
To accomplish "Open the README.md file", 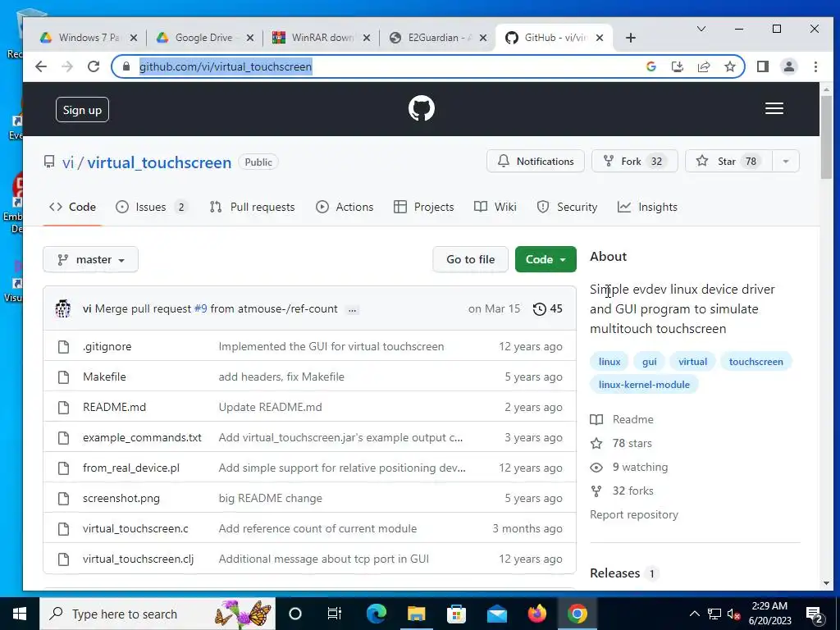I will coord(114,407).
